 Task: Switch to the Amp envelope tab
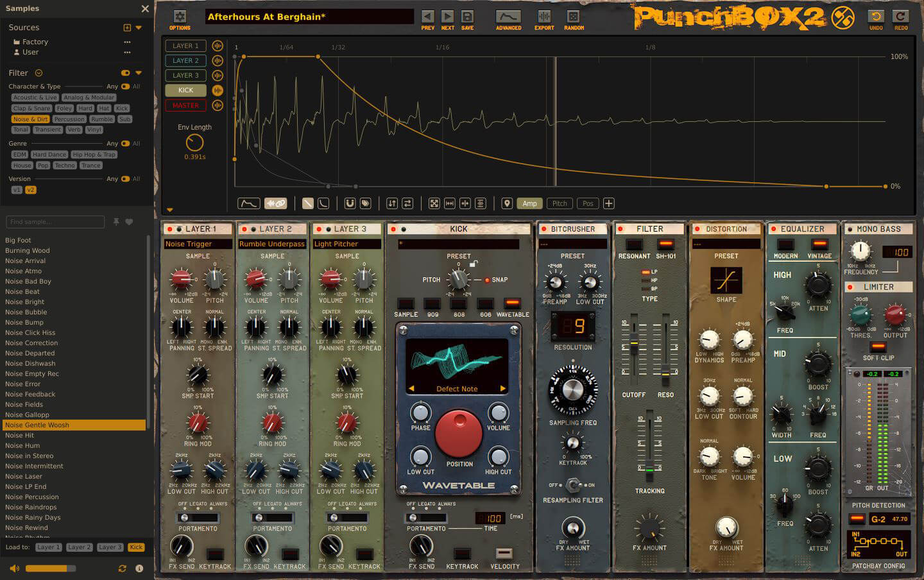(529, 203)
